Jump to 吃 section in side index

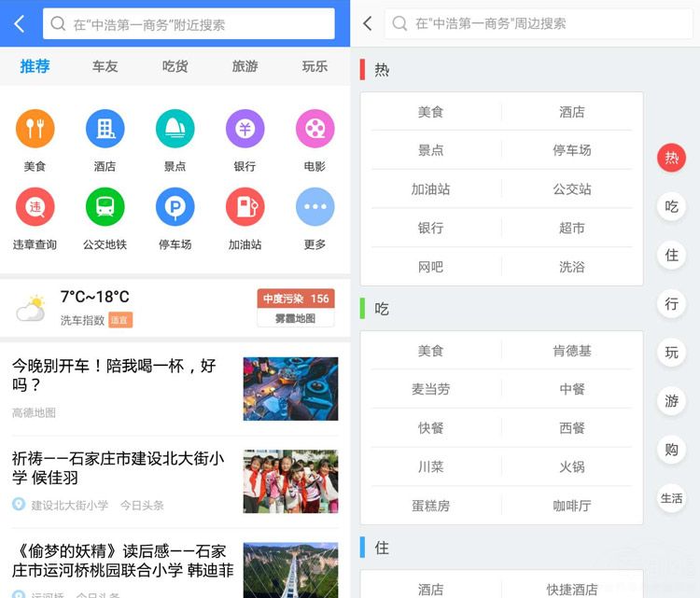click(671, 207)
